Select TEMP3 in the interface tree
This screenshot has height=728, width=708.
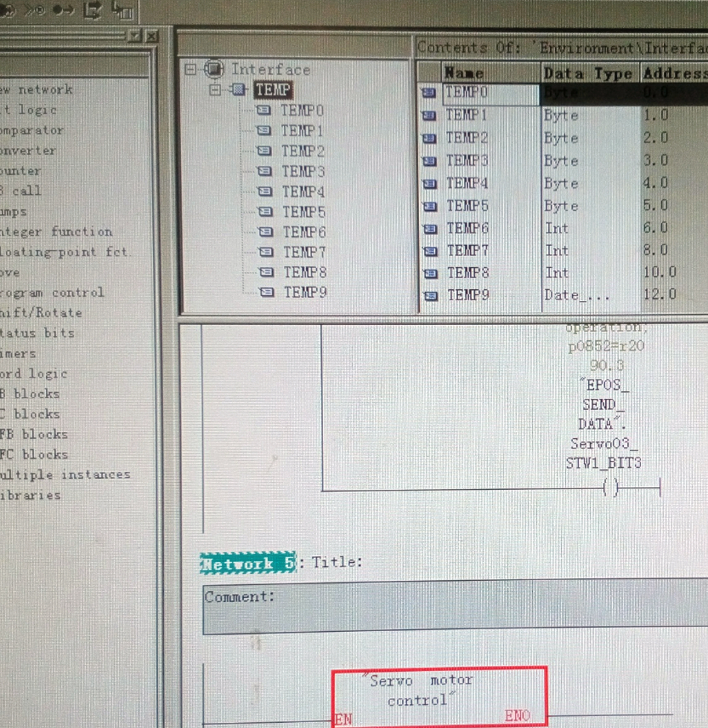[303, 171]
